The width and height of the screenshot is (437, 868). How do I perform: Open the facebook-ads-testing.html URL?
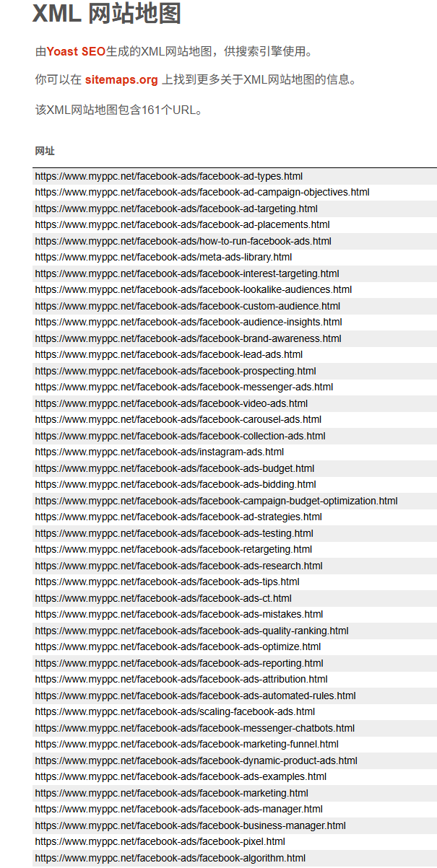click(x=174, y=533)
